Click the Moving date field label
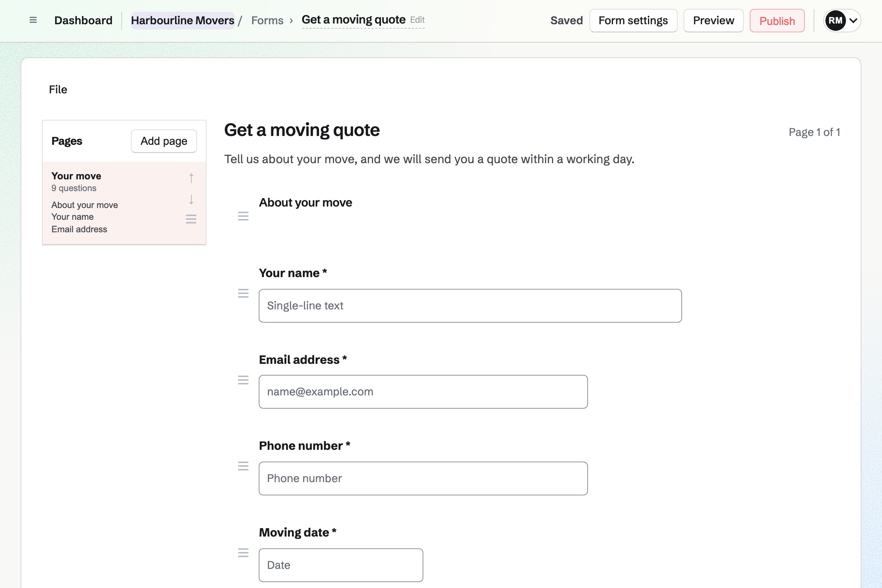Viewport: 882px width, 588px height. coord(298,533)
